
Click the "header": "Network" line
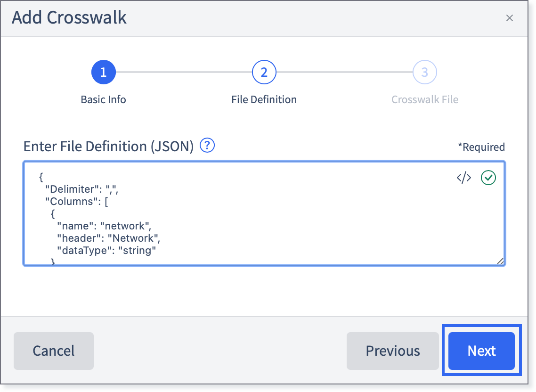[x=108, y=238]
